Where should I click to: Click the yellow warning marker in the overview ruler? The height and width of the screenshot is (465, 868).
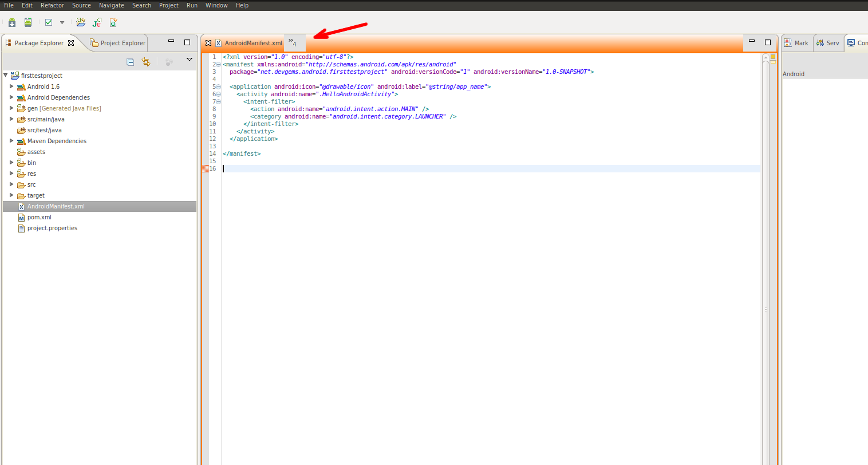tap(773, 57)
